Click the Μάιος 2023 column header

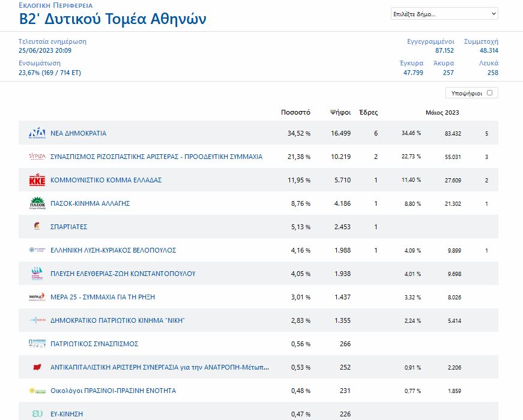tap(443, 112)
